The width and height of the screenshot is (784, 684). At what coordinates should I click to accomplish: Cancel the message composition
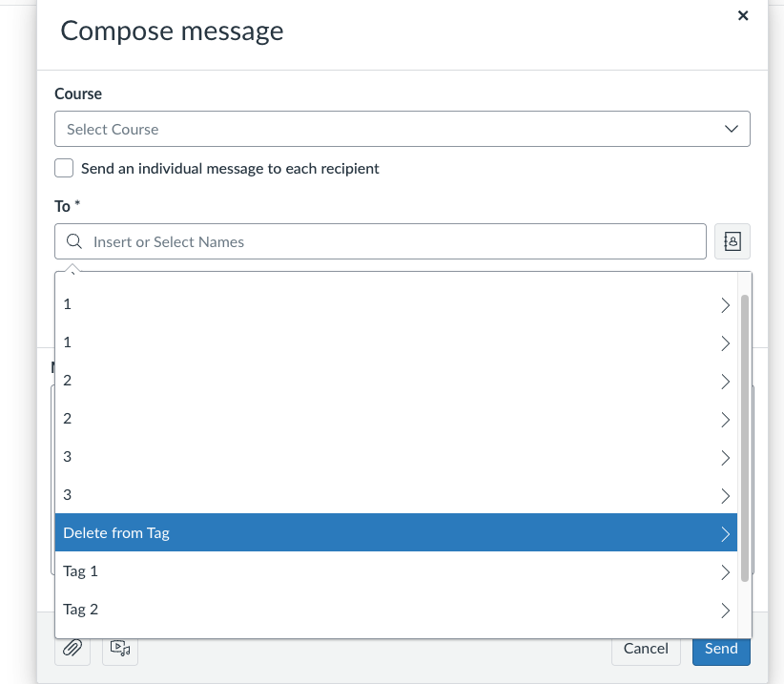click(x=646, y=649)
